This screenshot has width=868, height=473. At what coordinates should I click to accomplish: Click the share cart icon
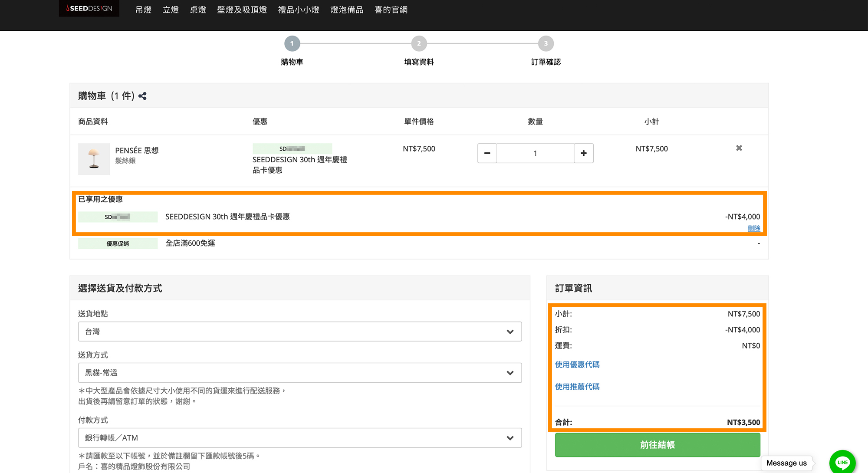(142, 96)
